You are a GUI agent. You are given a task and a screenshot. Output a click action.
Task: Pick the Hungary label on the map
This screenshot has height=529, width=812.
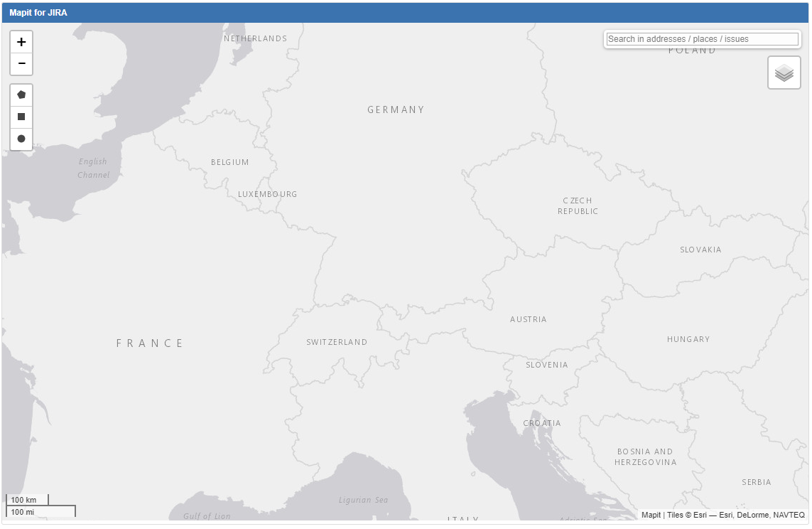coord(688,339)
